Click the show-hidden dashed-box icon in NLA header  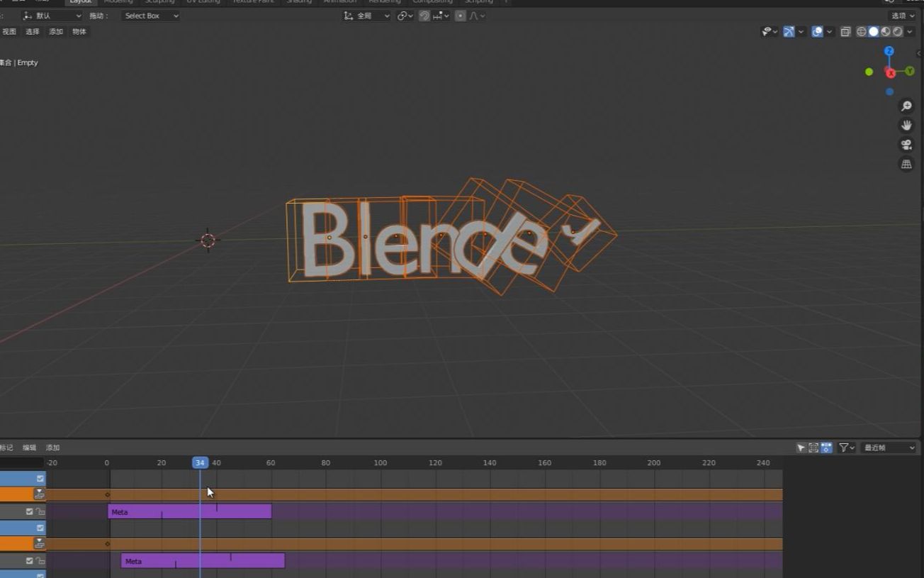[813, 448]
